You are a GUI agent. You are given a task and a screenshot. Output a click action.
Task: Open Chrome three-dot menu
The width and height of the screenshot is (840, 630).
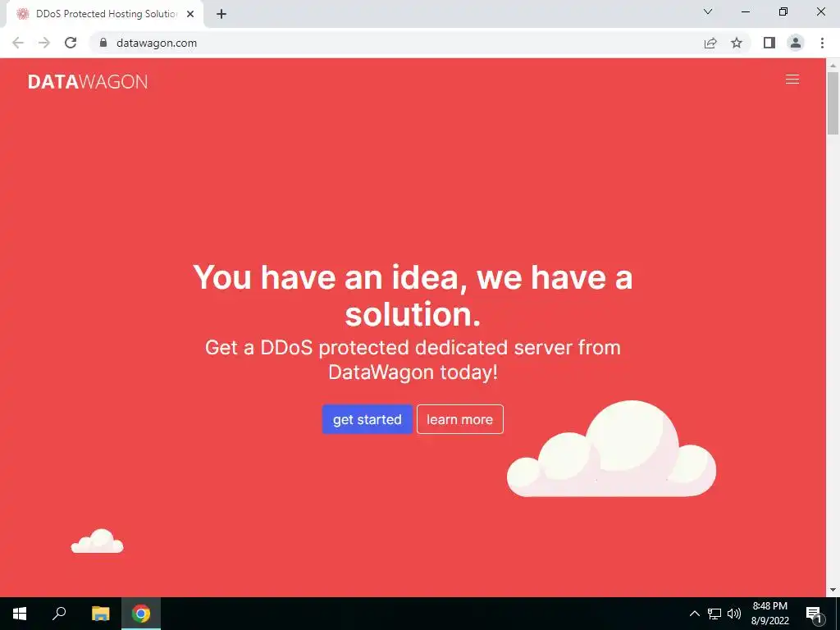822,43
